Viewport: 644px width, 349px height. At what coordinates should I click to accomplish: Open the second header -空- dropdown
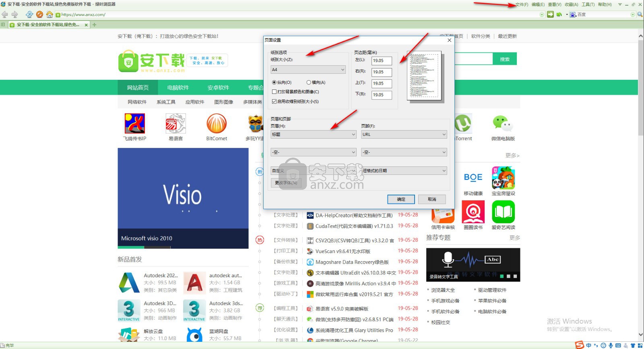point(314,152)
